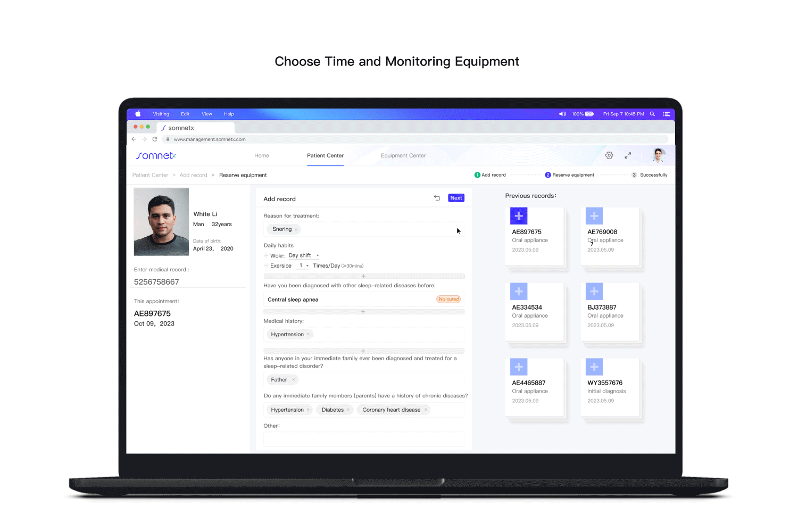Click the minus icon beside Exersice
The width and height of the screenshot is (798, 532).
point(266,266)
